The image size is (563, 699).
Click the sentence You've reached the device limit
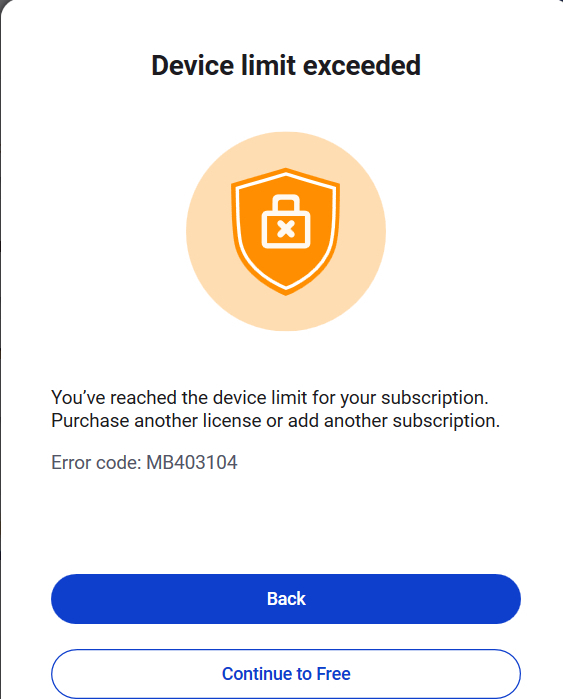coord(270,398)
